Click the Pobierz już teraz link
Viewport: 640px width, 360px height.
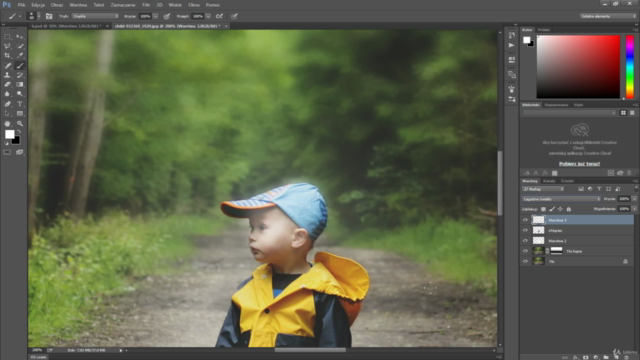579,164
